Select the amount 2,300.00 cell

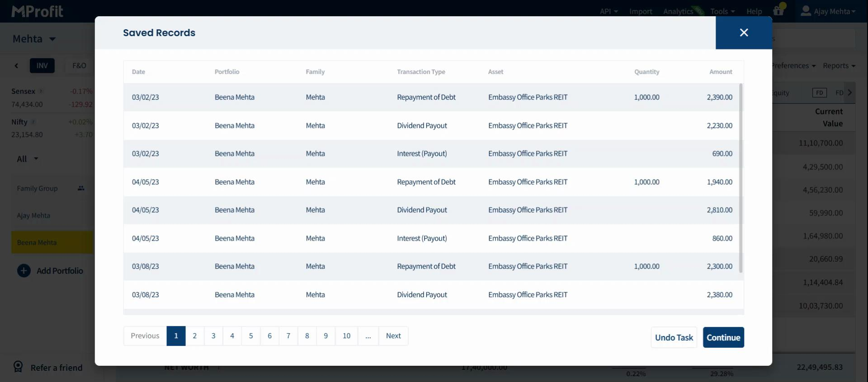(x=720, y=266)
